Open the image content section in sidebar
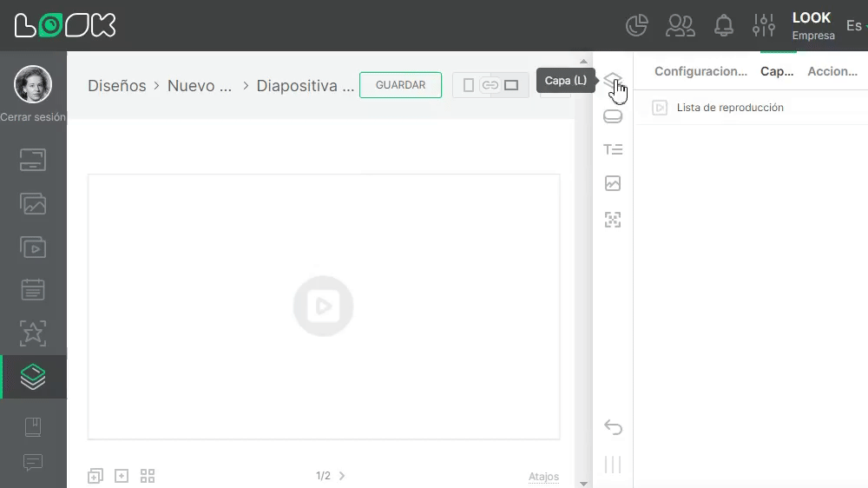The height and width of the screenshot is (488, 868). point(33,204)
